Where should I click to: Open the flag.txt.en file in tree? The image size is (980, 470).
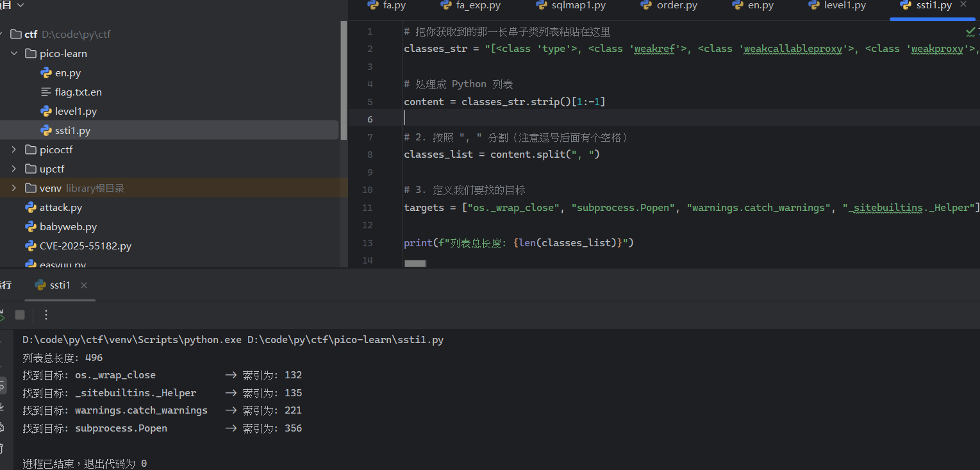pos(78,92)
